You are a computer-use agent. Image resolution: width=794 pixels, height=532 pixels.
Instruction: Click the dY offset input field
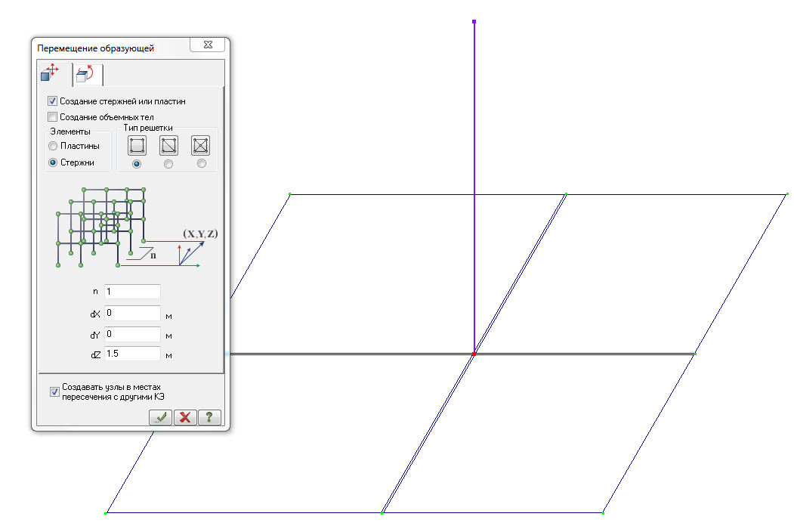133,335
